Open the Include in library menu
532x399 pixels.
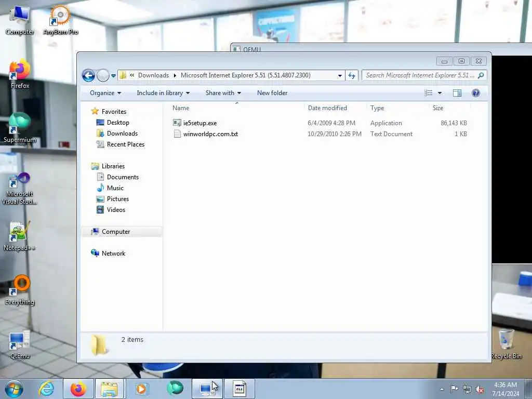click(x=163, y=93)
